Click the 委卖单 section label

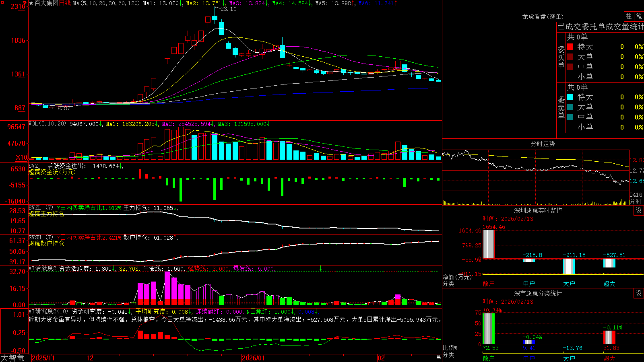[x=561, y=108]
